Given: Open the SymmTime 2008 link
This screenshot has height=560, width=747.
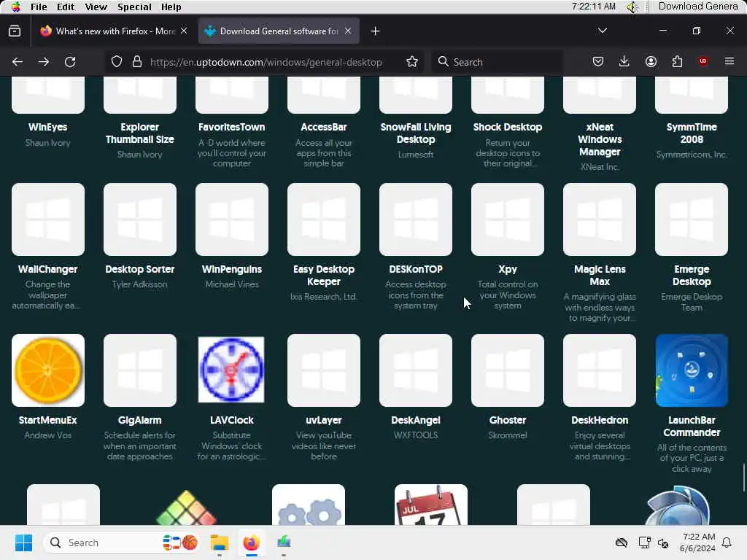Looking at the screenshot, I should [x=692, y=133].
